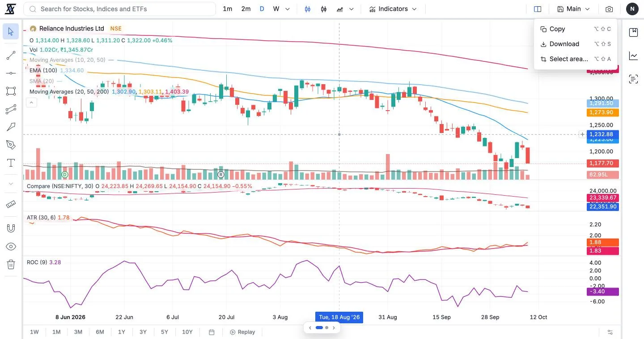The height and width of the screenshot is (339, 644).
Task: Switch to hollow candles chart type
Action: point(324,9)
